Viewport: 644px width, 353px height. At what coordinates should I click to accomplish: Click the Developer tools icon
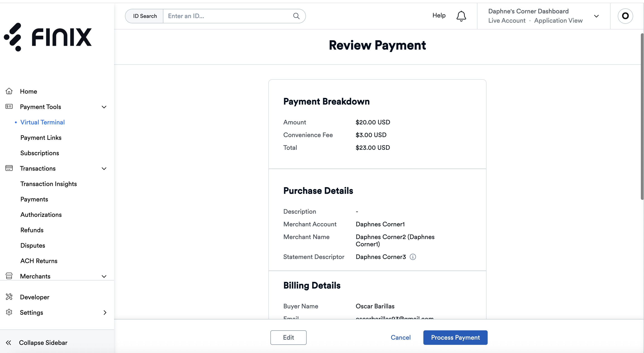[9, 297]
